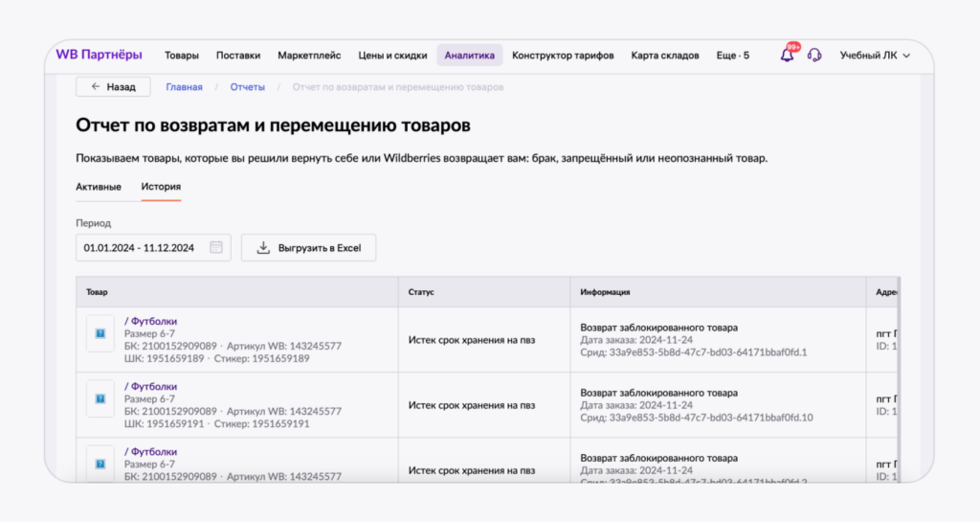Follow the Главная breadcrumb link

pos(184,87)
